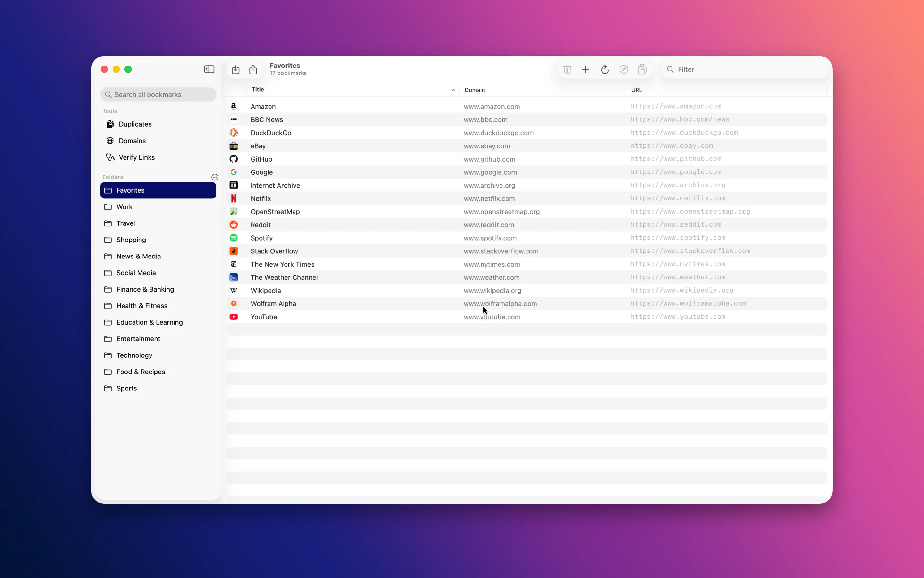
Task: Click the BBC News favicon
Action: (234, 120)
